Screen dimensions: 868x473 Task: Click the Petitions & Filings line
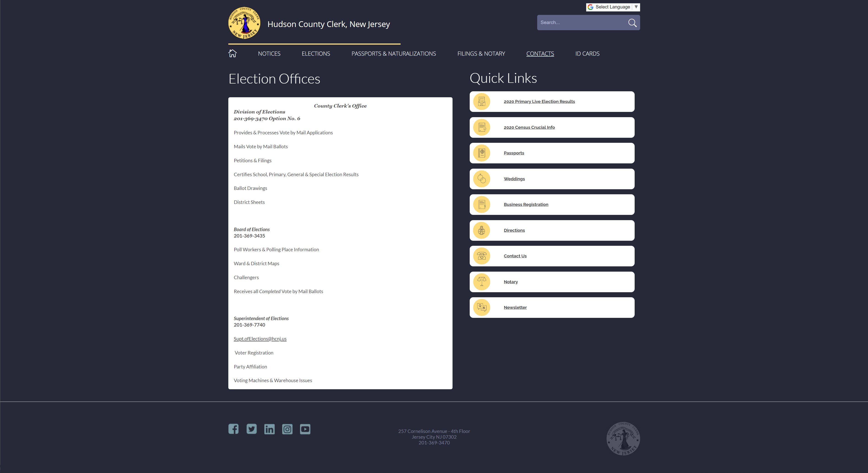(252, 160)
